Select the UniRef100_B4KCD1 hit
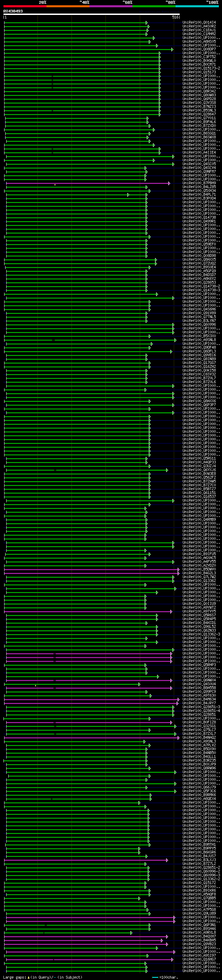The width and height of the screenshot is (222, 980). click(199, 623)
